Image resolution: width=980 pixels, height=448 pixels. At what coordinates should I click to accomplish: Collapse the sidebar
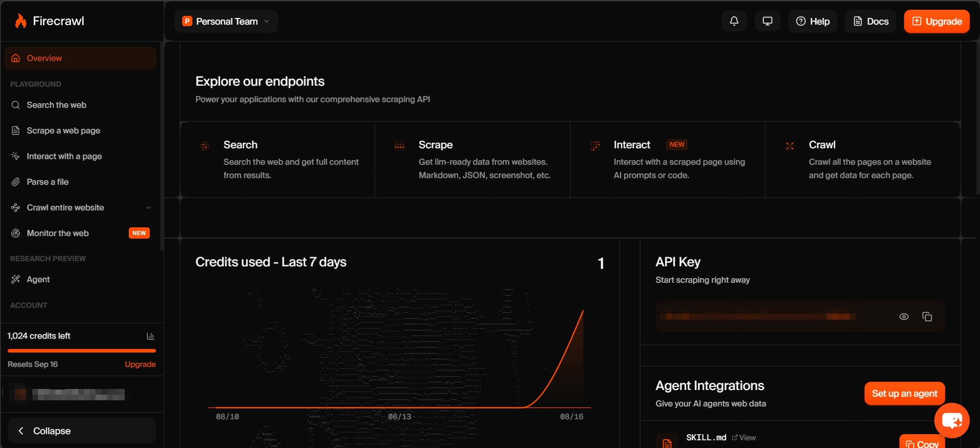(82, 431)
